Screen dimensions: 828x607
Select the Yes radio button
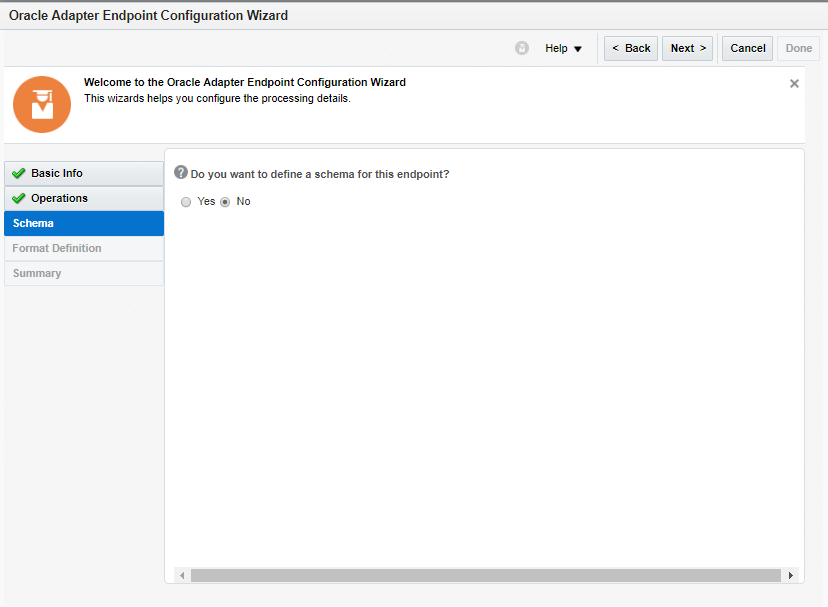(186, 202)
